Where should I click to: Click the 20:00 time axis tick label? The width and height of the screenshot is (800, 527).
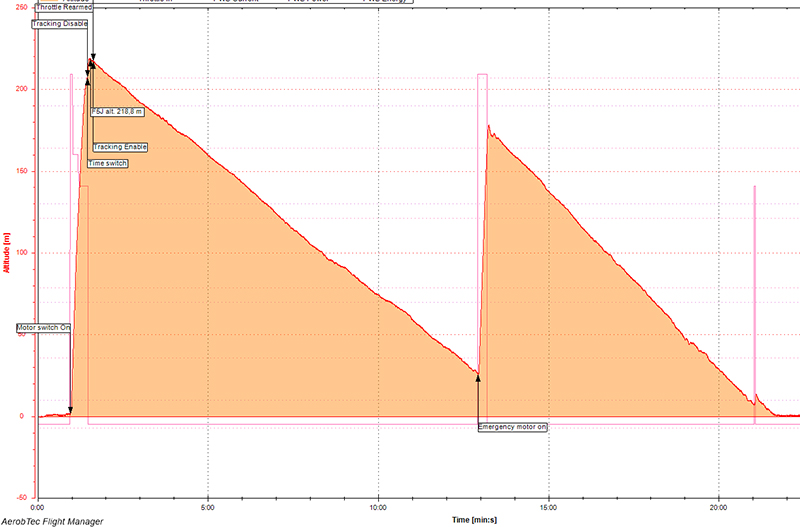pos(718,505)
